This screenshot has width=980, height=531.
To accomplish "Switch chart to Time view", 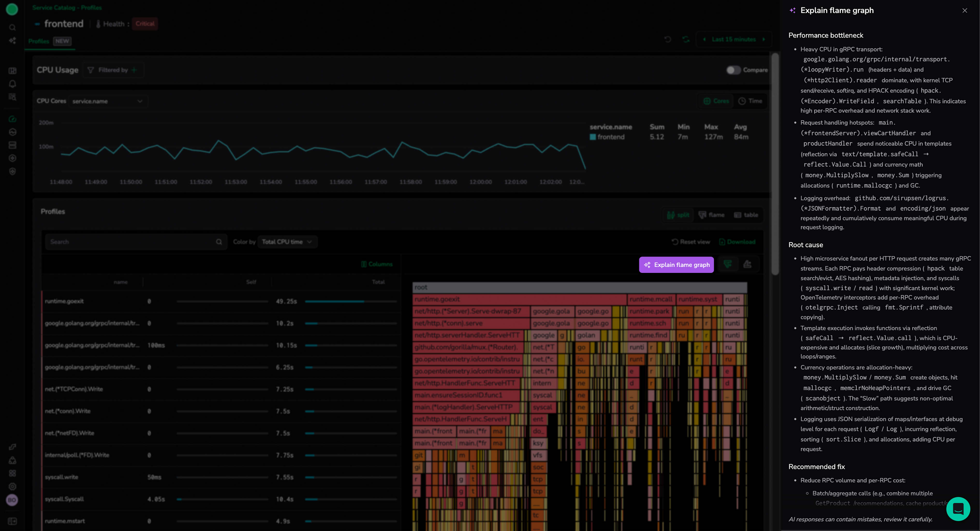I will click(750, 101).
